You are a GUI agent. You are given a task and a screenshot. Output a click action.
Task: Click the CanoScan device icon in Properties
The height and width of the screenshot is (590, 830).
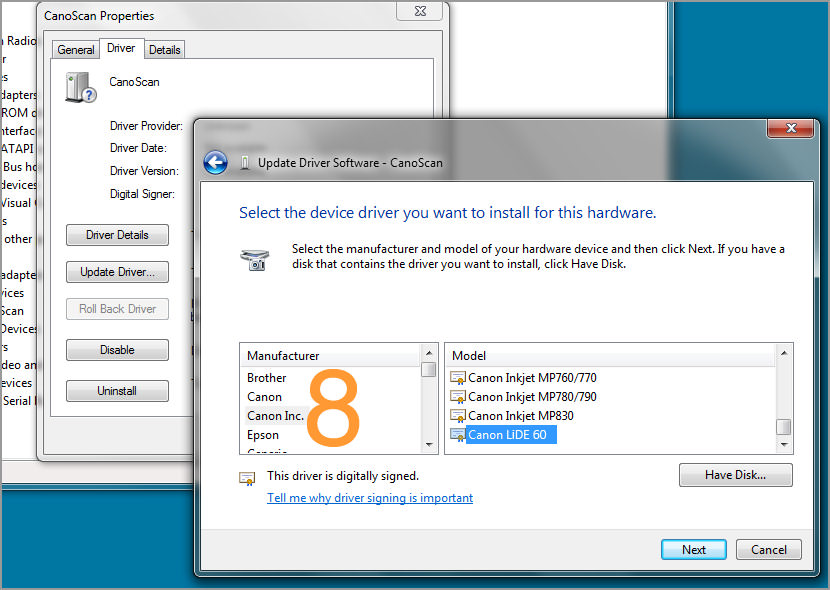tap(80, 88)
